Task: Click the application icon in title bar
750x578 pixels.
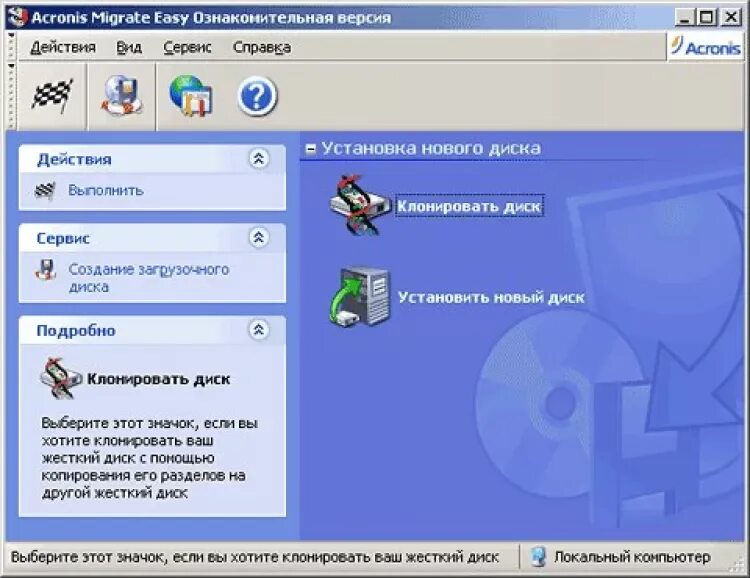Action: tap(18, 17)
